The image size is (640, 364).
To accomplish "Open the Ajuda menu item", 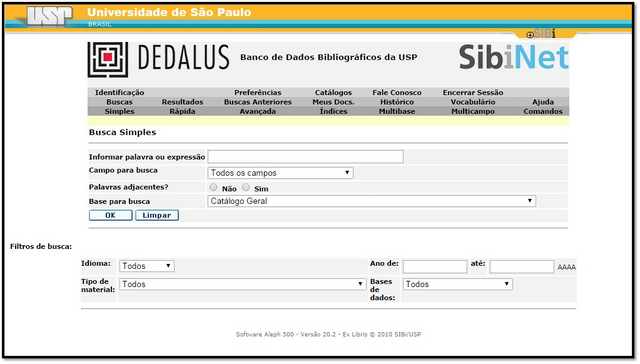I will point(543,102).
